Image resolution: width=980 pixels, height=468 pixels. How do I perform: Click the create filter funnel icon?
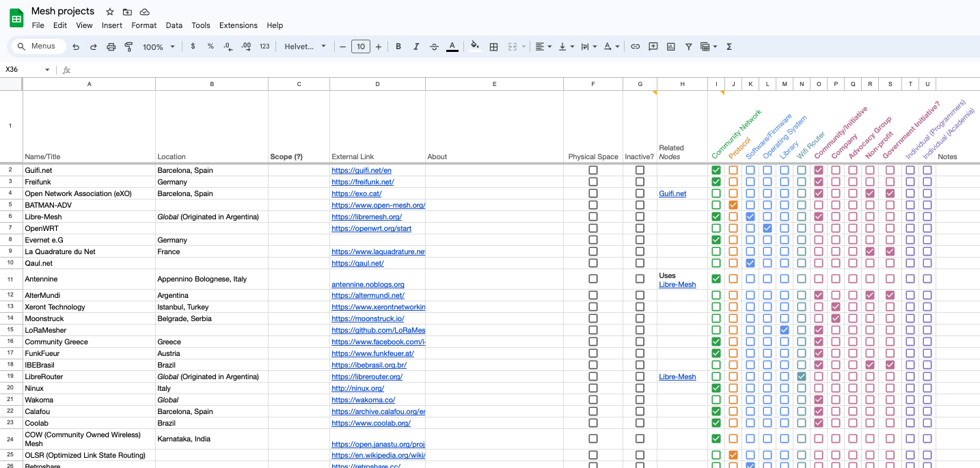pyautogui.click(x=688, y=46)
